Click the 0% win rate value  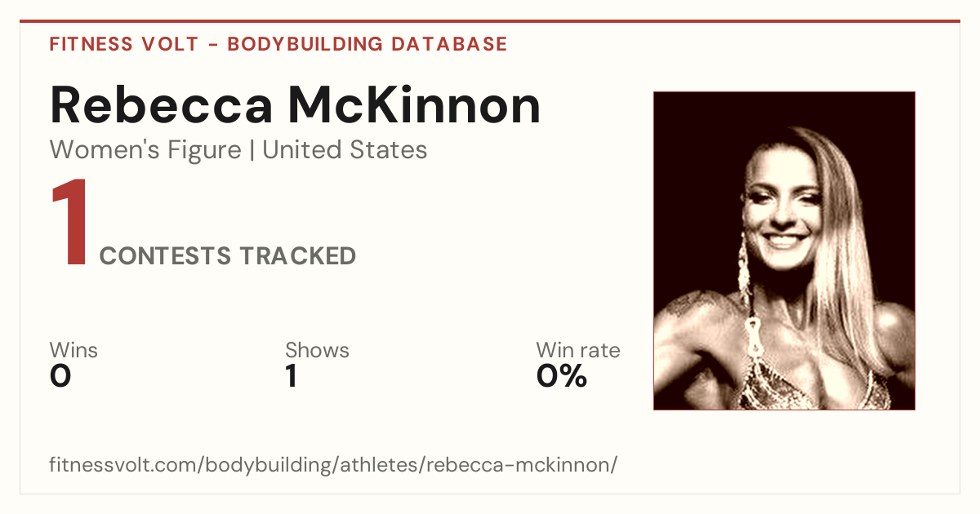(562, 376)
